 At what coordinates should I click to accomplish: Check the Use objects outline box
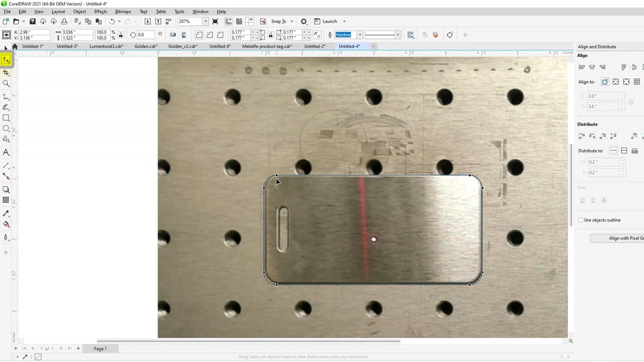coord(581,220)
